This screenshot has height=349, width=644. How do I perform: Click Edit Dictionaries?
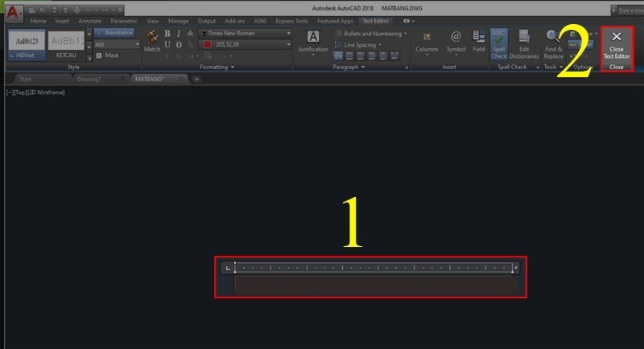pyautogui.click(x=524, y=44)
